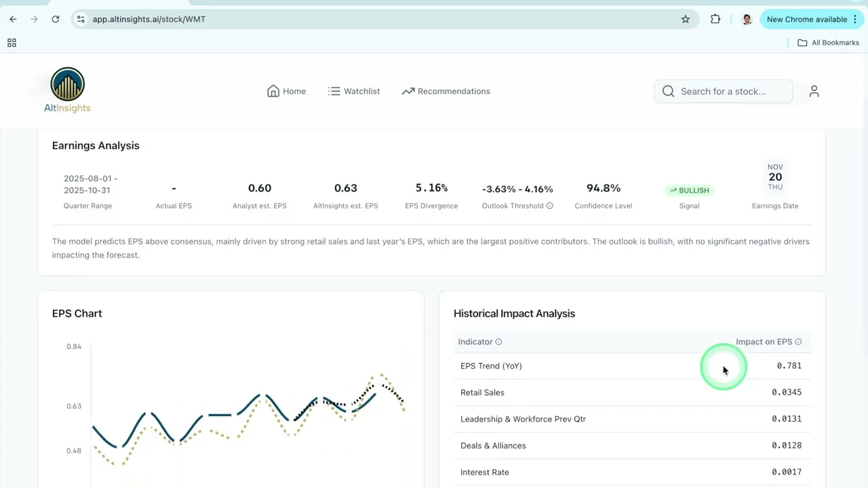This screenshot has height=488, width=868.
Task: Bookmark this page with the star icon
Action: point(686,19)
